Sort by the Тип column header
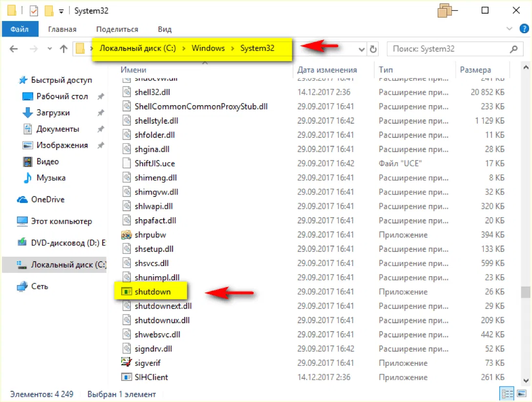Screen dimensions: 532x402 click(x=386, y=70)
